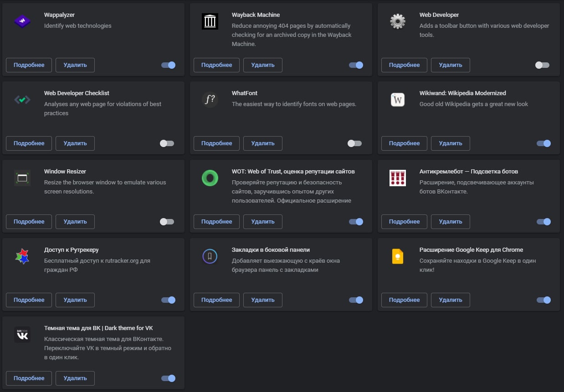The width and height of the screenshot is (564, 392).
Task: Click 'Good old Wikipedia gets a great new look'
Action: coord(474,104)
